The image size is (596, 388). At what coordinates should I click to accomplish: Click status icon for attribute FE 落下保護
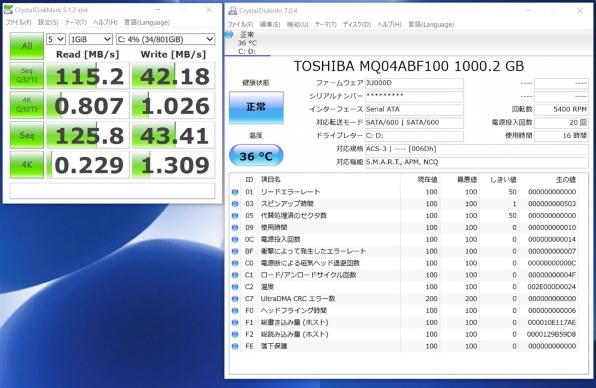(x=235, y=346)
